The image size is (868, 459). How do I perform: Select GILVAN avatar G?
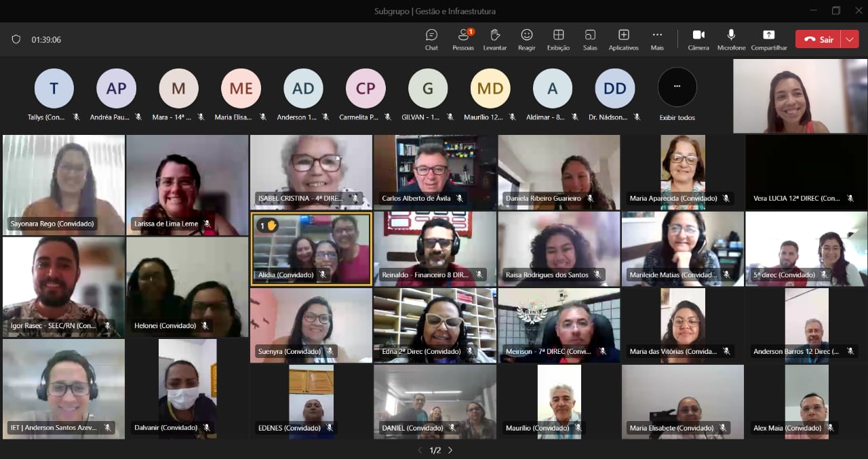428,88
